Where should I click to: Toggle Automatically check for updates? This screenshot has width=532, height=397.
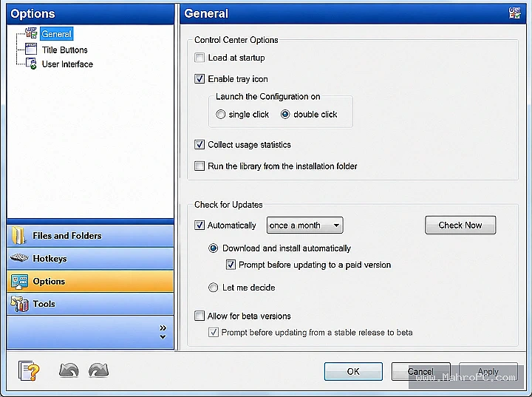coord(199,225)
